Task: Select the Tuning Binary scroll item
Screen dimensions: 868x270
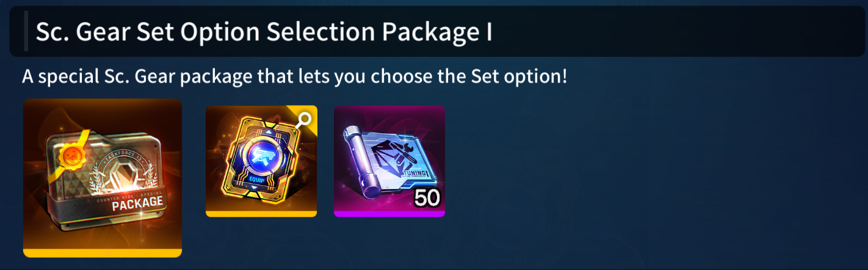Action: [389, 161]
